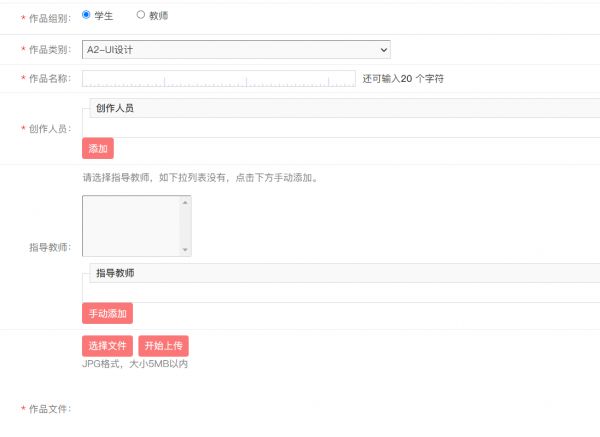Click the up arrow of the teacher list scrollbar
This screenshot has height=437, width=600.
click(x=185, y=202)
